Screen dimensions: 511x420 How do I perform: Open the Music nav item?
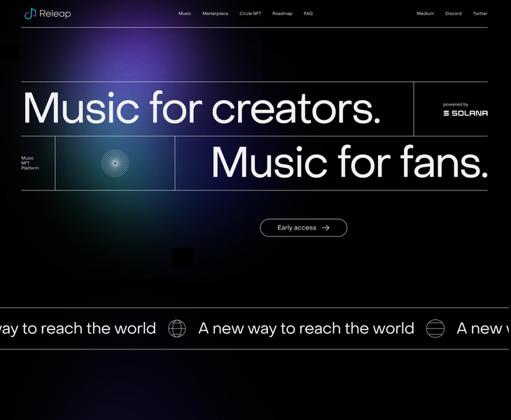coord(185,13)
